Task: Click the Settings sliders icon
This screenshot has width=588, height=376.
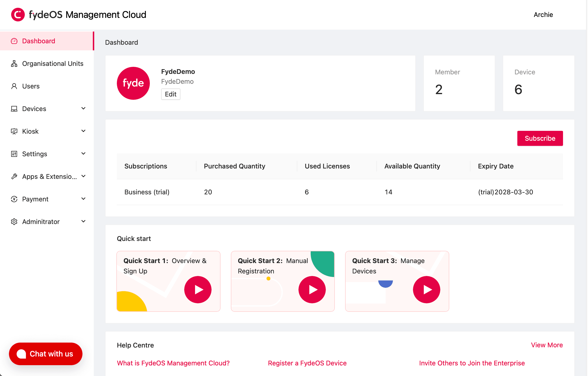Action: coord(14,154)
